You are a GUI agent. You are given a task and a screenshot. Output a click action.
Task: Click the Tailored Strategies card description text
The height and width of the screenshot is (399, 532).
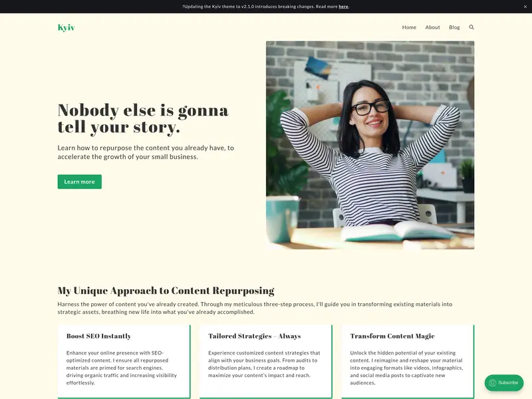pyautogui.click(x=264, y=364)
